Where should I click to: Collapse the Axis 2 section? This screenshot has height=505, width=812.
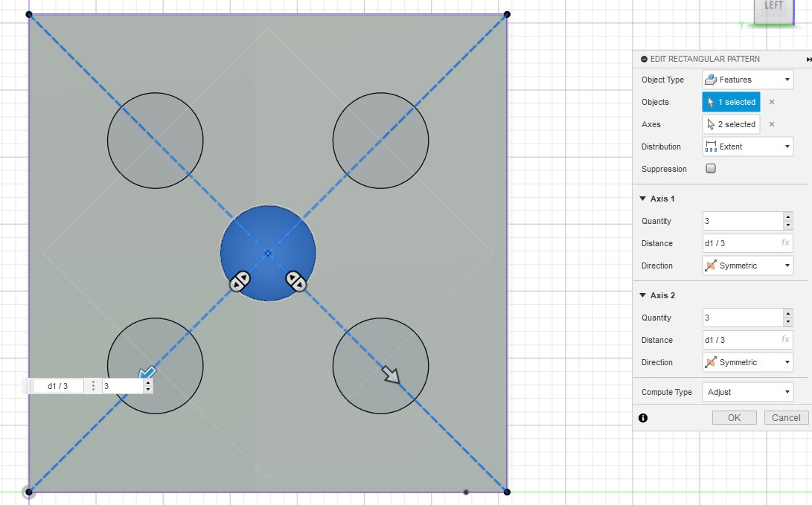pos(642,295)
